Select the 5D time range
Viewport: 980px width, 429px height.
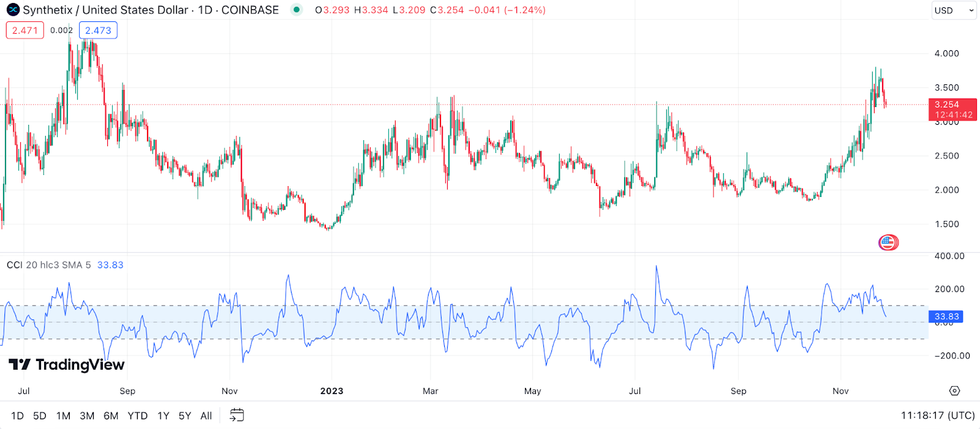(40, 416)
